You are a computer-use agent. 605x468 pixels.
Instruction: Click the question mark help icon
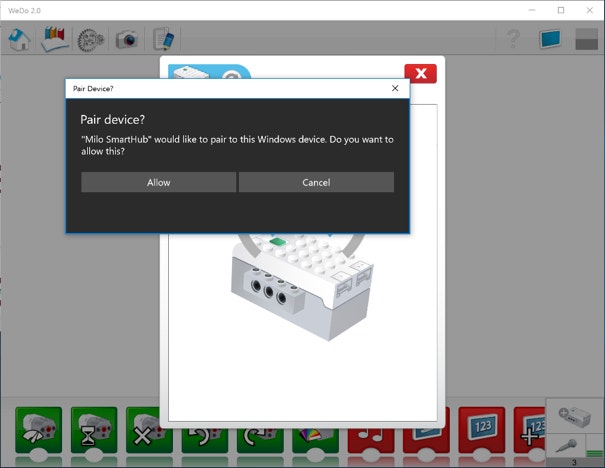pyautogui.click(x=514, y=39)
